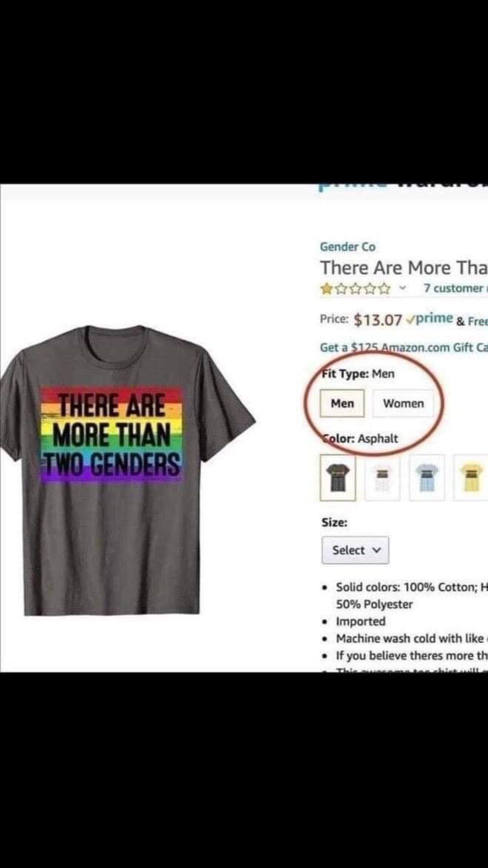Select the Men fit type option
Viewport: 488px width, 868px height.
(x=342, y=403)
